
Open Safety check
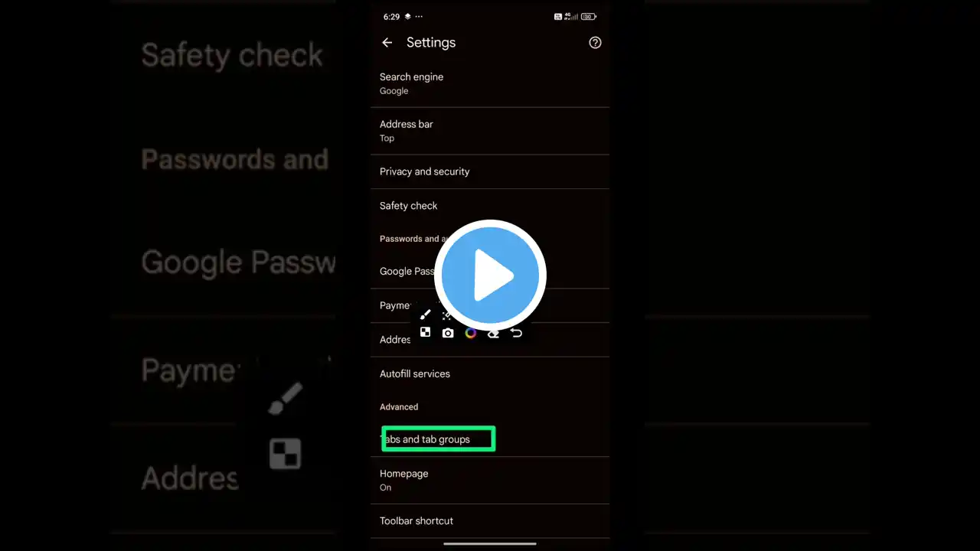point(490,205)
